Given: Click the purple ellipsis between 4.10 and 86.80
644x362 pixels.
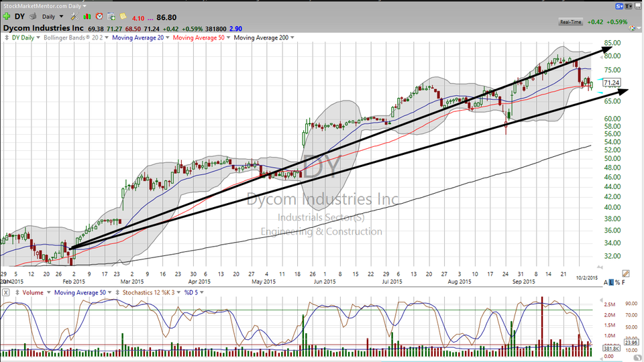Looking at the screenshot, I should [150, 19].
